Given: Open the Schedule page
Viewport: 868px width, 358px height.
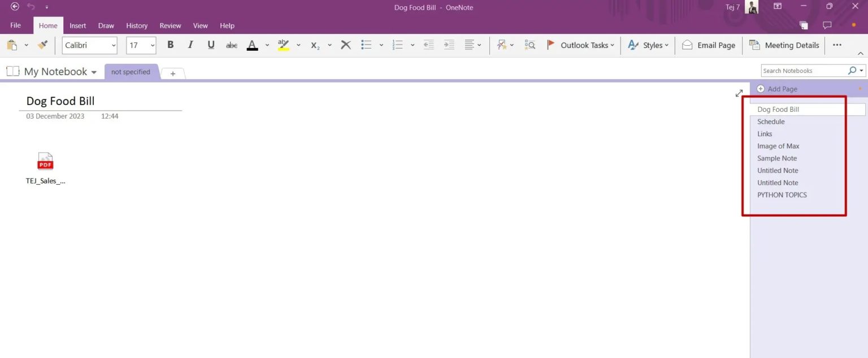Looking at the screenshot, I should 771,121.
